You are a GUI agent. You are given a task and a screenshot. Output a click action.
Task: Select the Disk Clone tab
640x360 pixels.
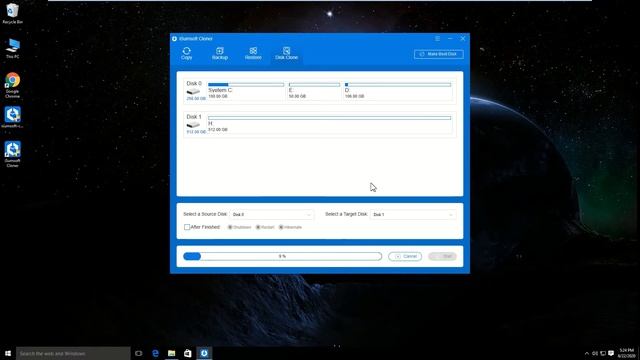[286, 53]
